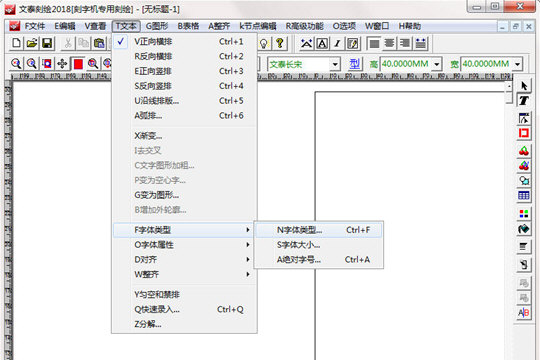Open the B表格 menu
Image resolution: width=540 pixels, height=360 pixels.
click(188, 26)
